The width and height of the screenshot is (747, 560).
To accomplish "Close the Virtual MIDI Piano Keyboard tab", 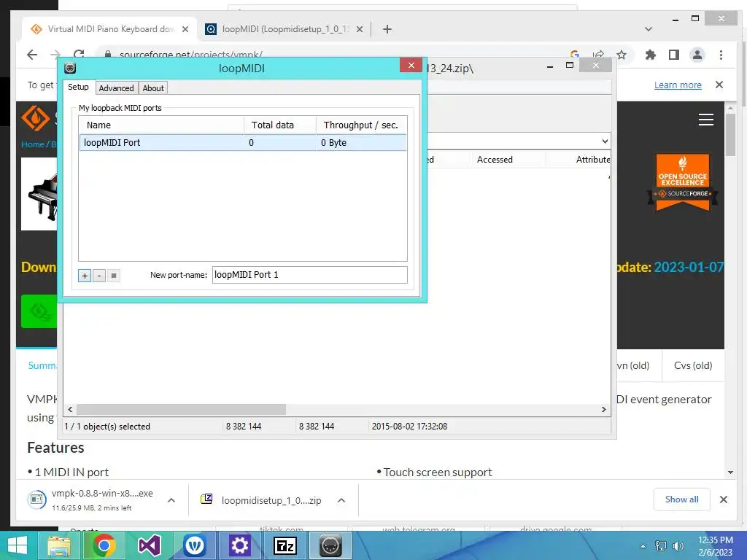I will coord(185,29).
